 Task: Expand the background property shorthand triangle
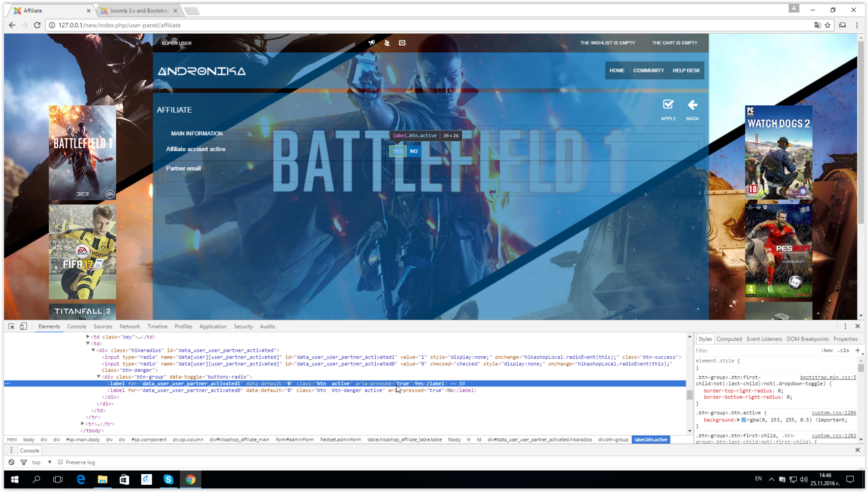tap(738, 420)
